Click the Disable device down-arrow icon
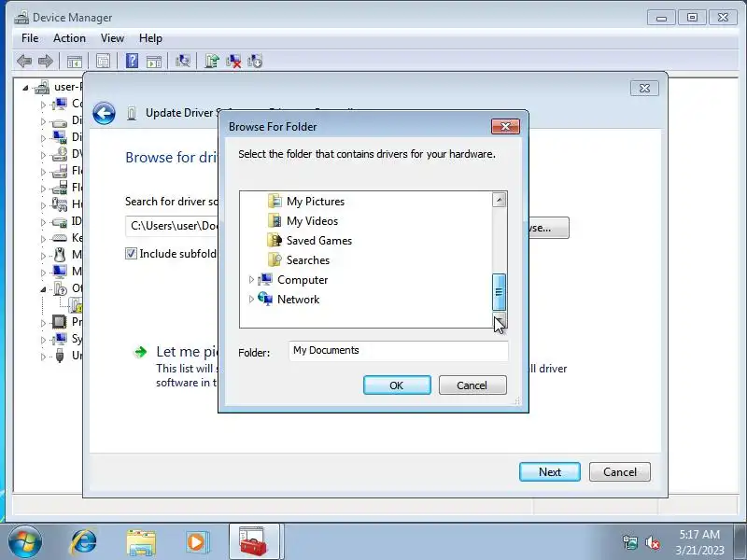 (255, 61)
